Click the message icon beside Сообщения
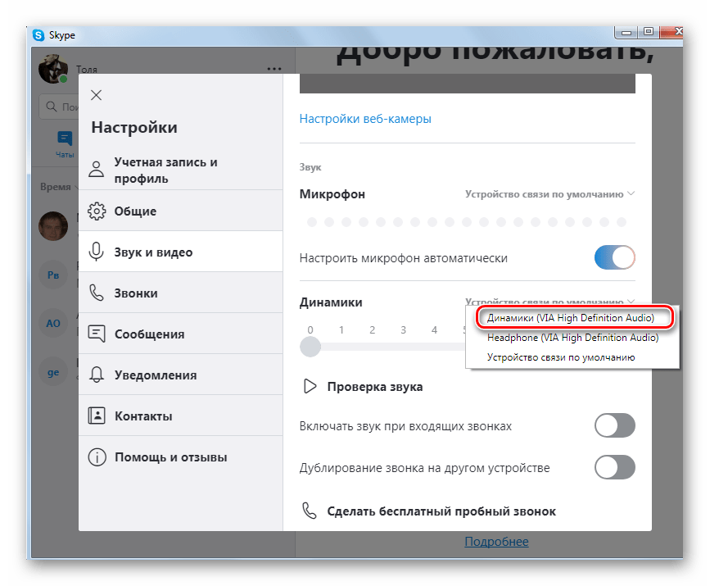This screenshot has width=728, height=586. tap(97, 334)
